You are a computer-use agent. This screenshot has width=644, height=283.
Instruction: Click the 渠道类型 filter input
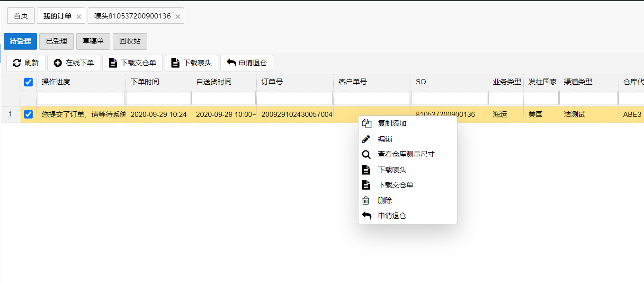coord(589,98)
